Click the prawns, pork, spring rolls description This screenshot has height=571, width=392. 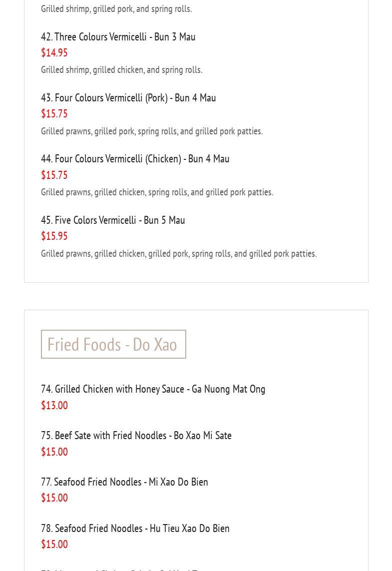point(151,131)
